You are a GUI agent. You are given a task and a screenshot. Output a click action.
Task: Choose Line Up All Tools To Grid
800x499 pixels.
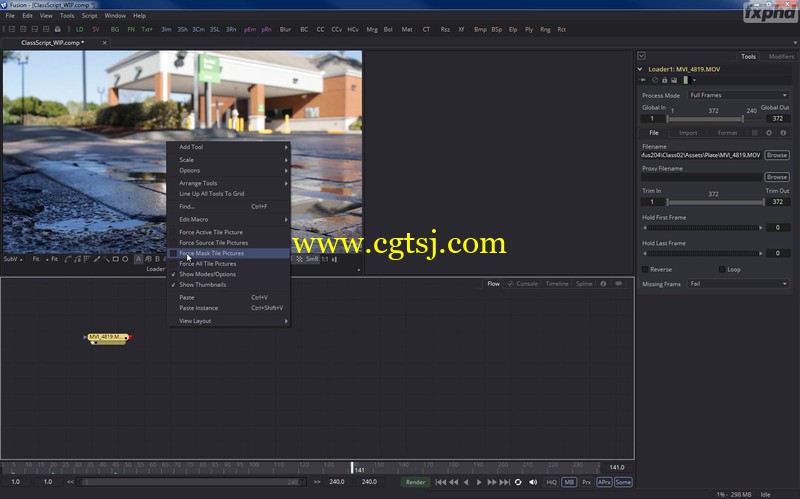[229, 194]
